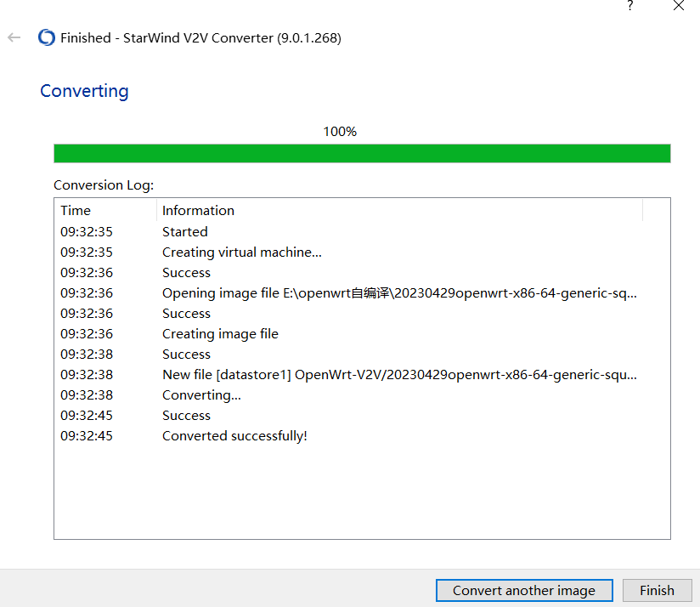Click the green 100% progress bar

362,153
